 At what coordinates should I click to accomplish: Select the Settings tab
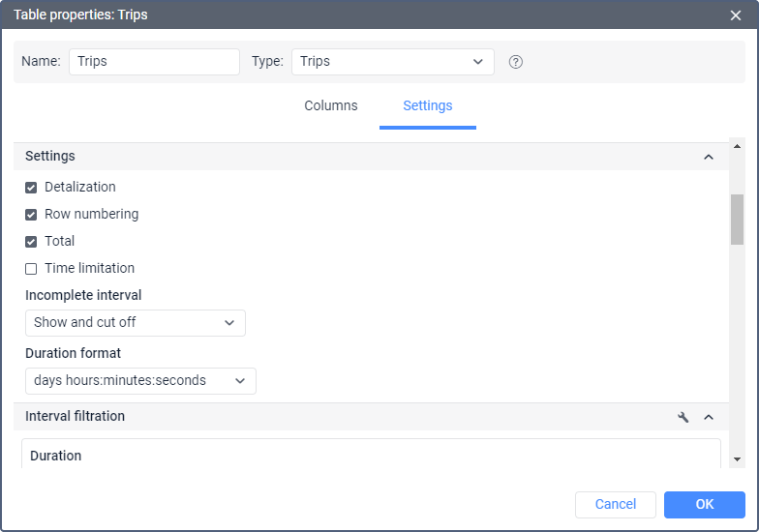click(x=427, y=106)
